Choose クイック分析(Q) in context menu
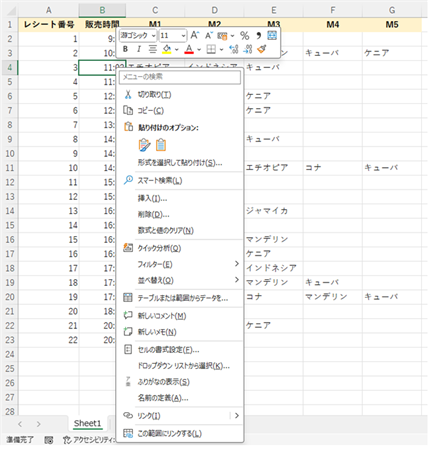Screen dimensions: 431x449 tap(180, 248)
